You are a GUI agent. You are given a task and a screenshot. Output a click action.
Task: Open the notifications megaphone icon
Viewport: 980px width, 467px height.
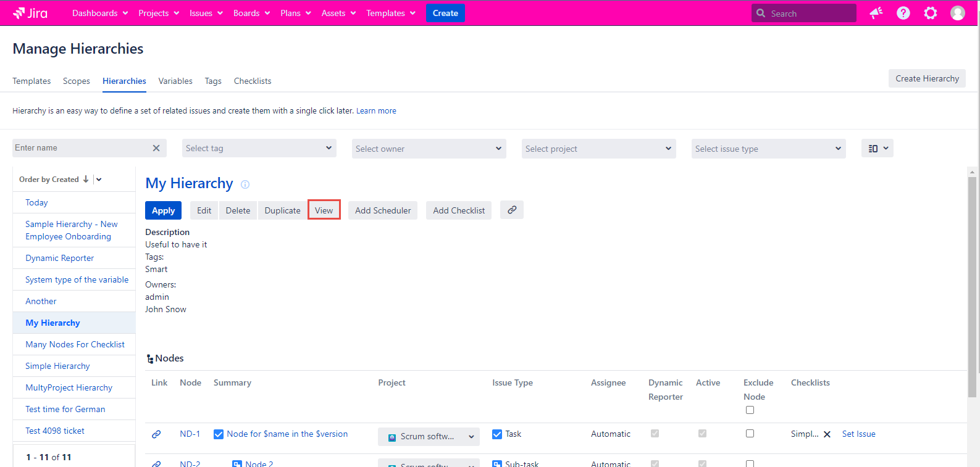[x=876, y=13]
